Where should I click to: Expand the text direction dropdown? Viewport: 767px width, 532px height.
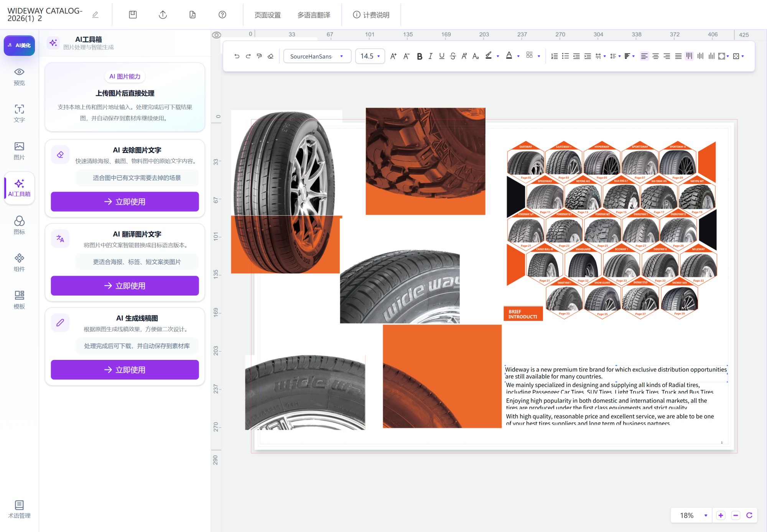(633, 56)
